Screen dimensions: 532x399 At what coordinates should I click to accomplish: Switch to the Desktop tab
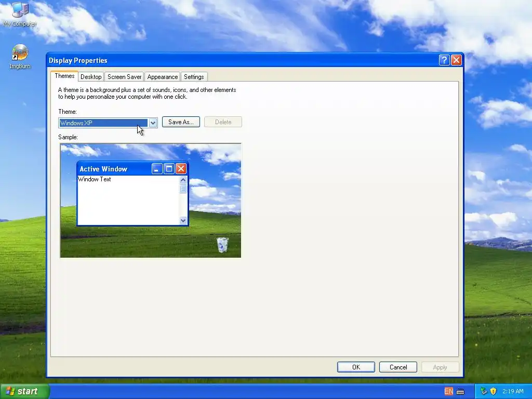tap(91, 77)
